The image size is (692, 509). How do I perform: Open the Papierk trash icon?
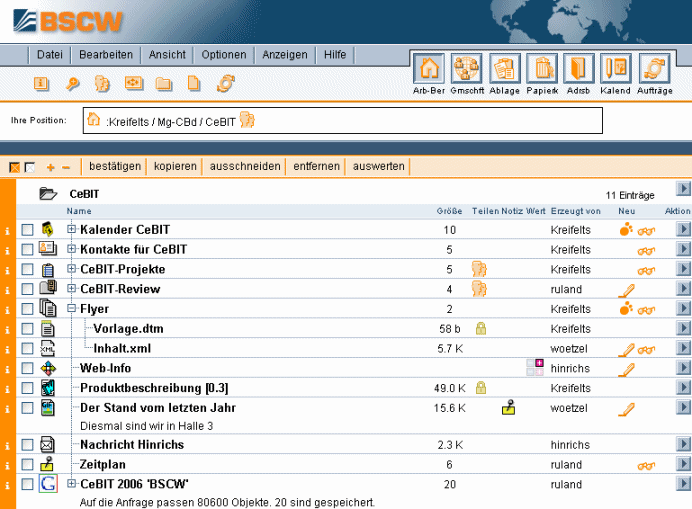click(542, 69)
